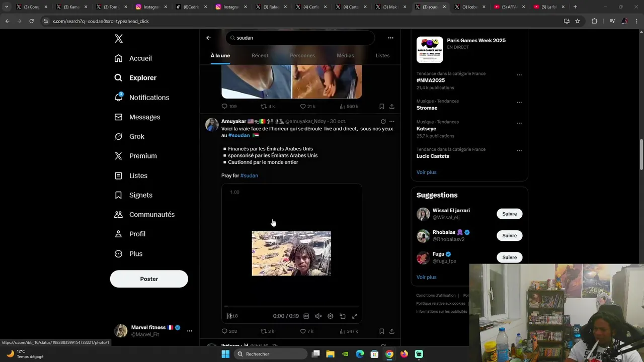Screen dimensions: 644x362
Task: View analytics showing 560 k views
Action: coord(349,107)
